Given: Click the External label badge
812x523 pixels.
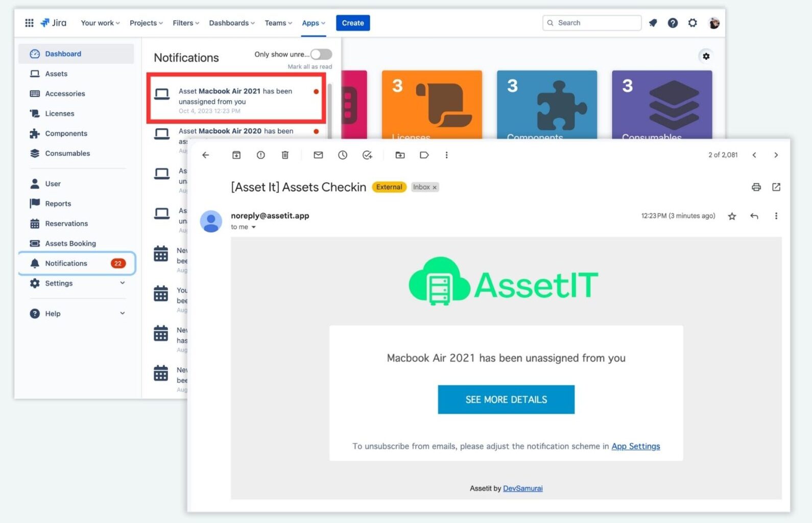Looking at the screenshot, I should coord(389,187).
